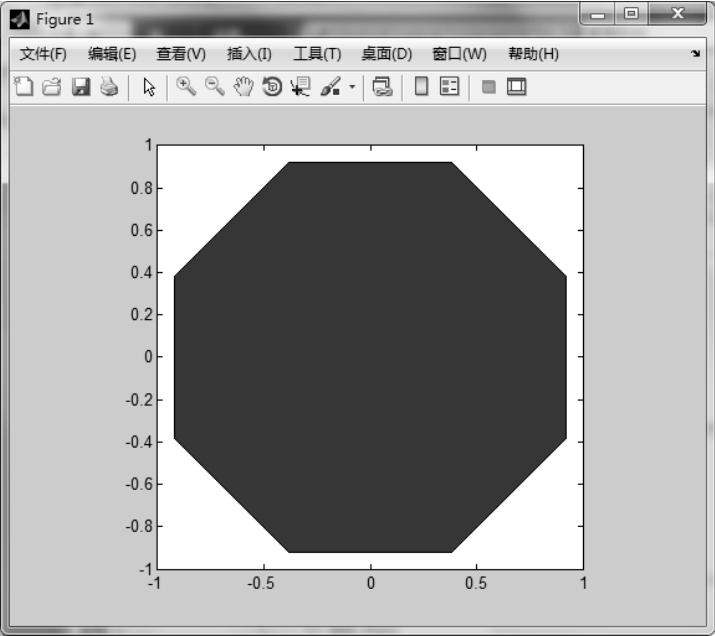Screen dimensions: 715x636
Task: Toggle the Insert Legend button
Action: [450, 88]
